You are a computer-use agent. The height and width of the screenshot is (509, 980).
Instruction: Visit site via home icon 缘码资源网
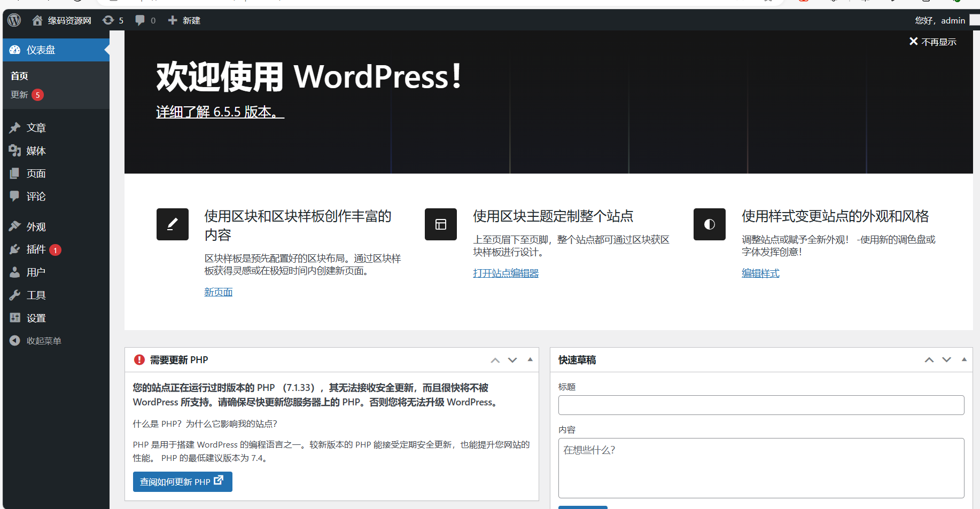coord(61,20)
